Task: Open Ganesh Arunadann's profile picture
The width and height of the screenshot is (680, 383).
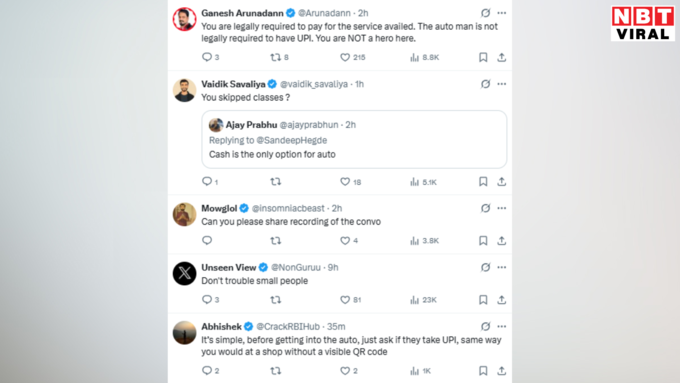Action: [x=184, y=19]
